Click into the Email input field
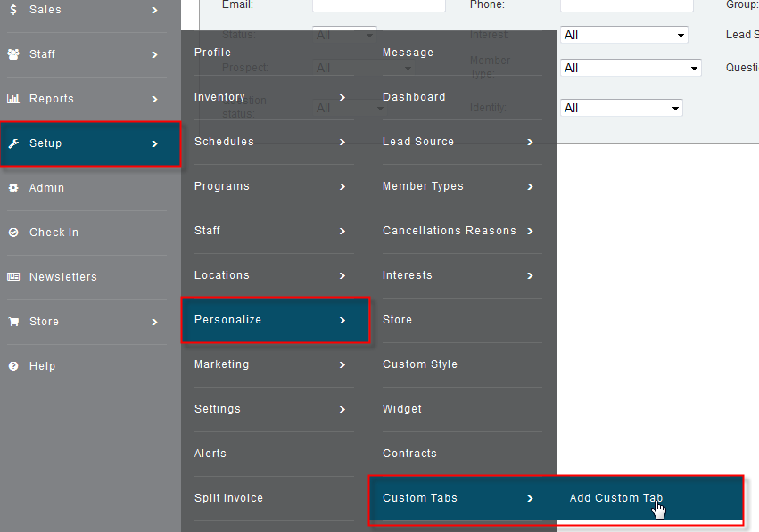The width and height of the screenshot is (759, 532). 378,5
